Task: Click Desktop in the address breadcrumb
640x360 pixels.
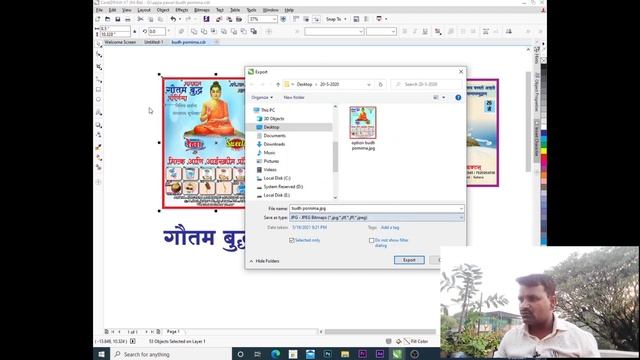Action: click(304, 84)
